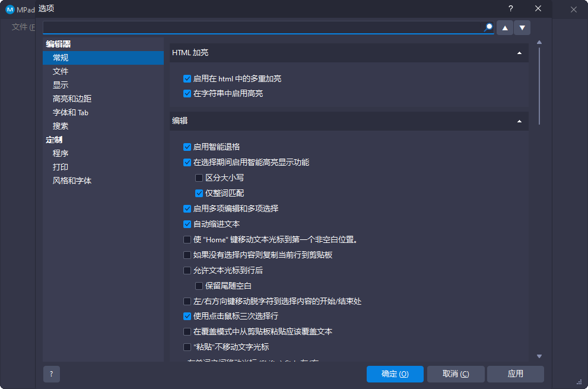Click the upward search navigation arrow icon
Image resolution: width=588 pixels, height=389 pixels.
(504, 27)
